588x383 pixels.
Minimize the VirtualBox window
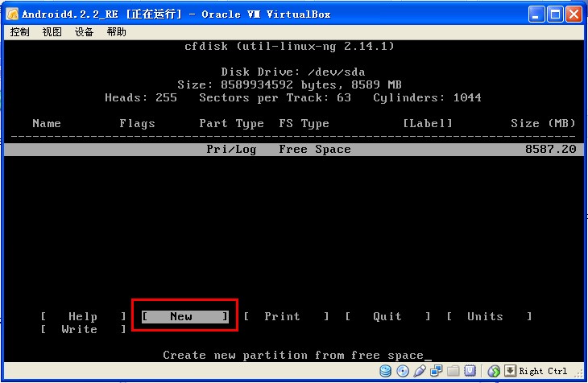tap(536, 14)
